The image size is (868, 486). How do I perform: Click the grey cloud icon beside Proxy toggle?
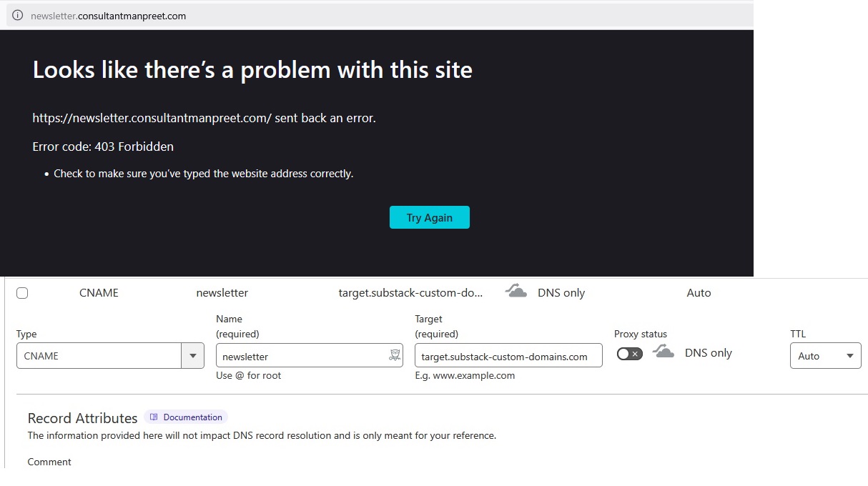point(664,352)
